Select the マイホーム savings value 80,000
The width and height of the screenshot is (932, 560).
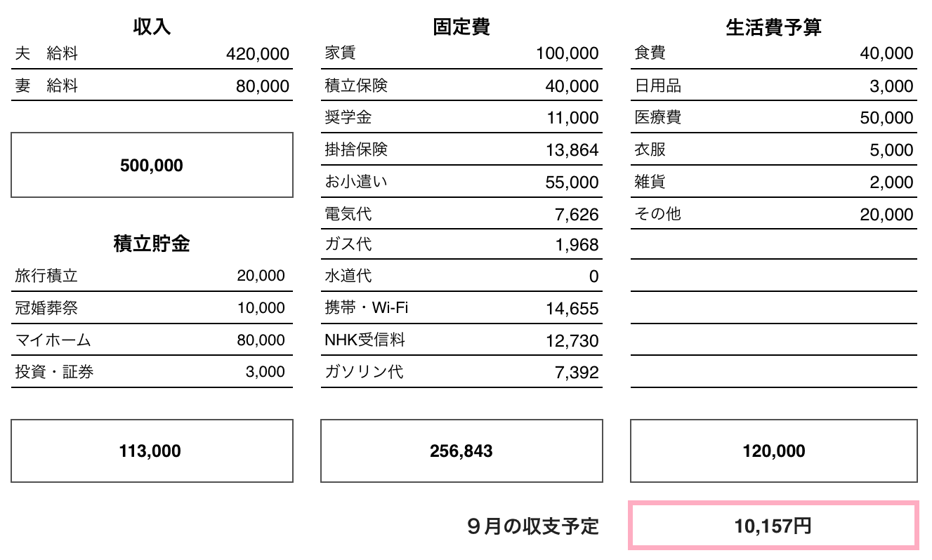click(261, 340)
